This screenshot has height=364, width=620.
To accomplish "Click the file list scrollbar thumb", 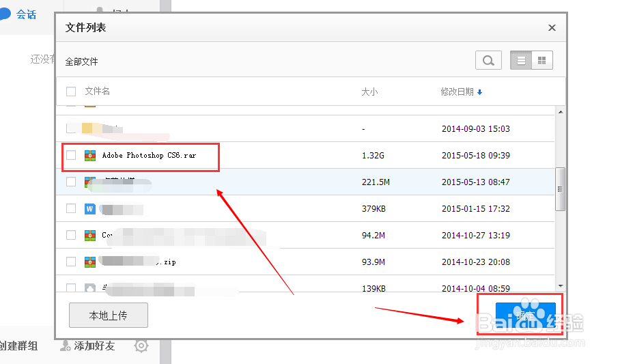I will 561,189.
